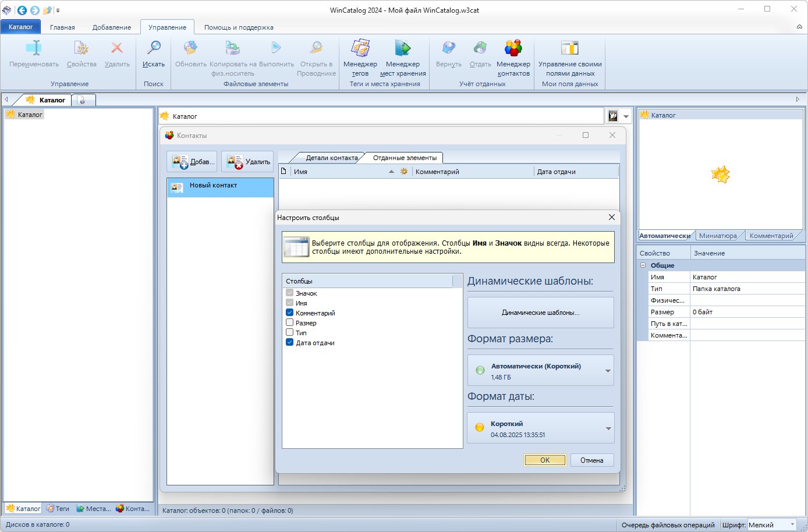
Task: Click Delete contact button in Contacts window
Action: (x=247, y=162)
